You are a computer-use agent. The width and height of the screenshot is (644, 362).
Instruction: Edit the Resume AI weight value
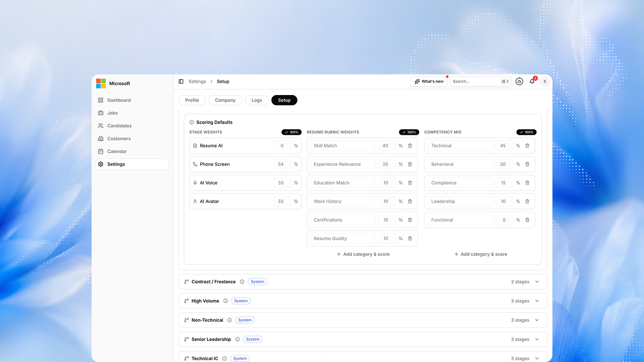tap(282, 146)
